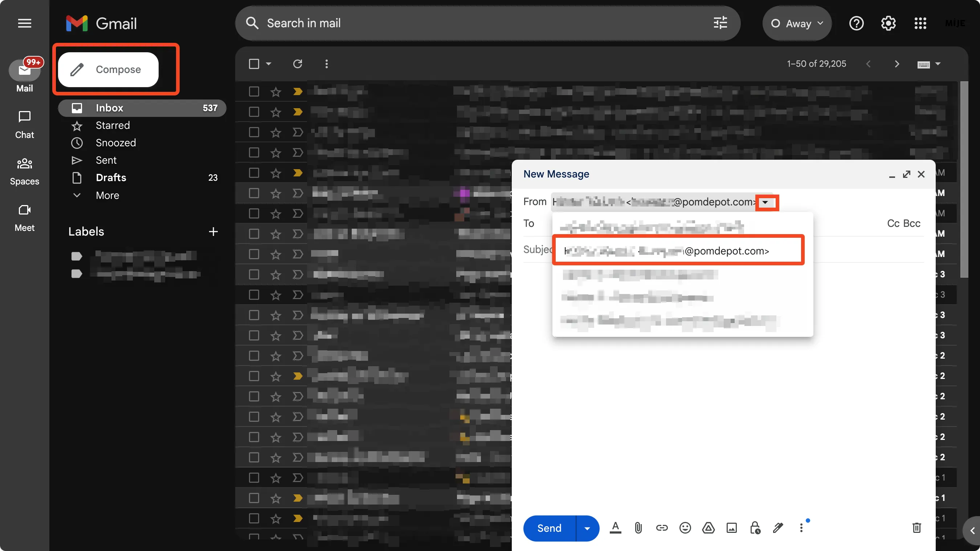Attach files with paperclip icon
The width and height of the screenshot is (980, 551).
(638, 528)
